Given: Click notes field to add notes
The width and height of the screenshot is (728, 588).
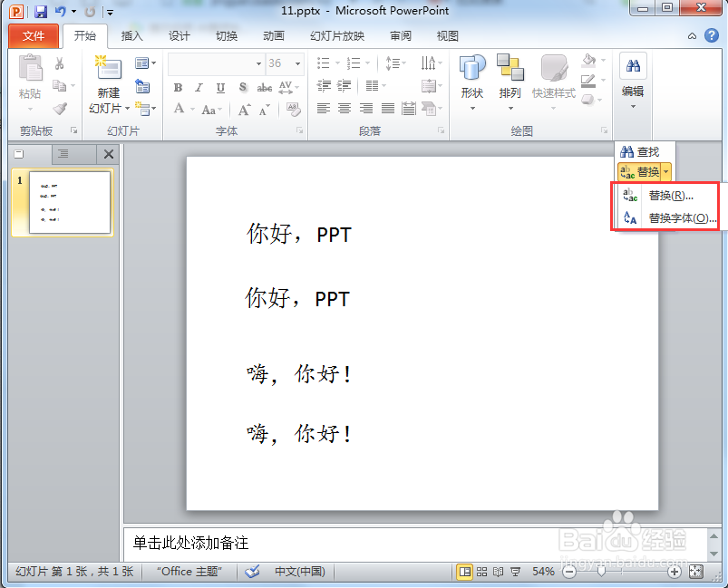Looking at the screenshot, I should (415, 544).
